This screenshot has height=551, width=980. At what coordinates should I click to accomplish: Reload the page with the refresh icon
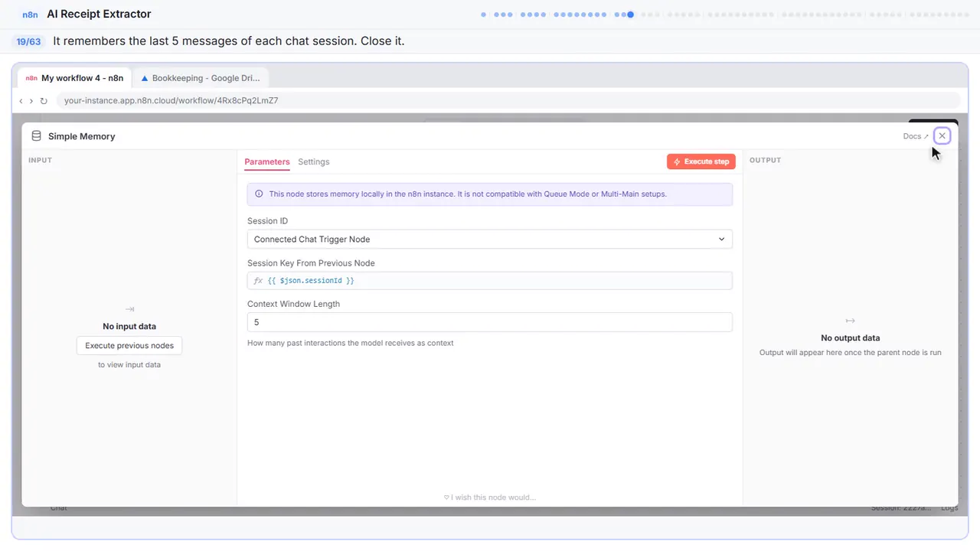click(44, 100)
